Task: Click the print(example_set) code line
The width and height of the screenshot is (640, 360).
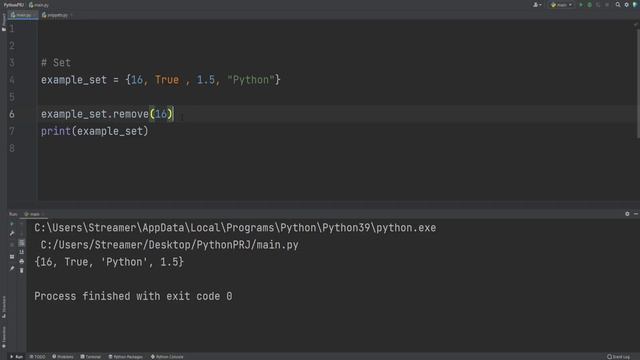Action: click(x=94, y=131)
